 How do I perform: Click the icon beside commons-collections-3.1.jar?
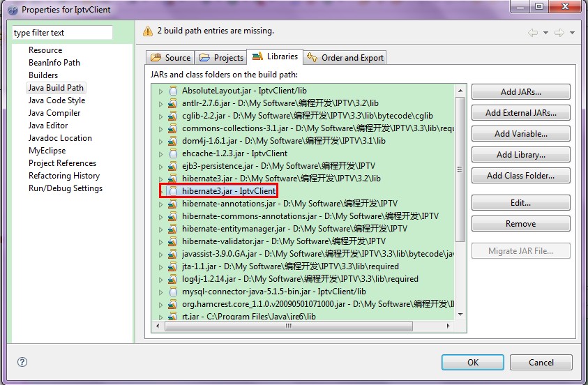pos(173,128)
